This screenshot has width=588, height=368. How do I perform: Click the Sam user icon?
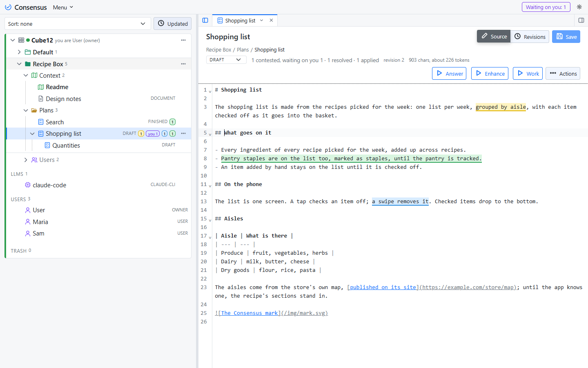tap(28, 233)
